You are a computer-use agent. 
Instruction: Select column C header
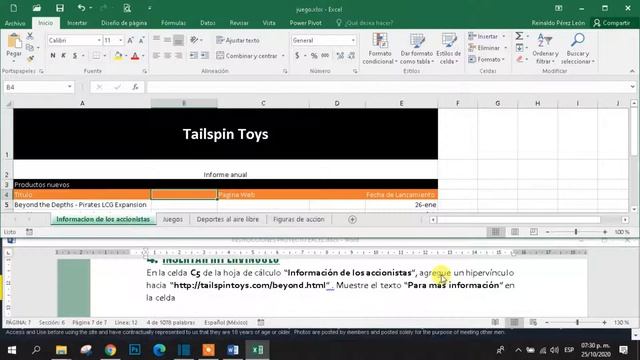click(263, 103)
